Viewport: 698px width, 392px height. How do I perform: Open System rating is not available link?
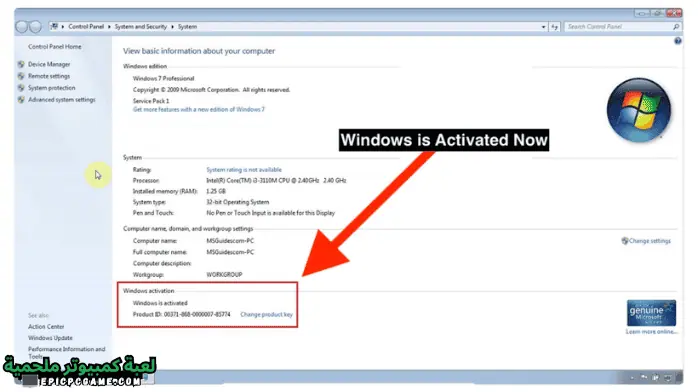point(244,170)
